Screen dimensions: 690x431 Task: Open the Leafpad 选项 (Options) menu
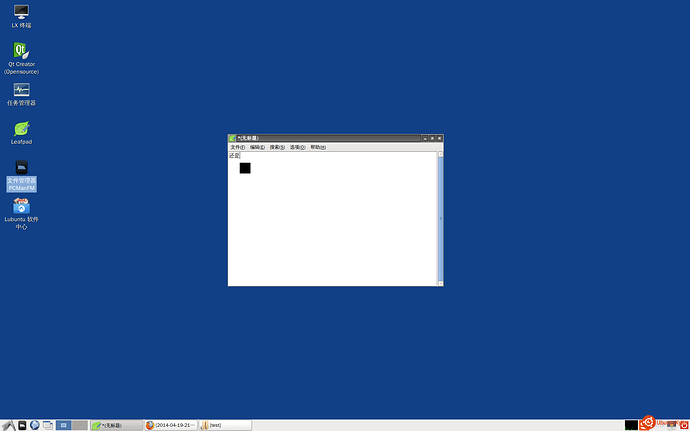pos(297,147)
